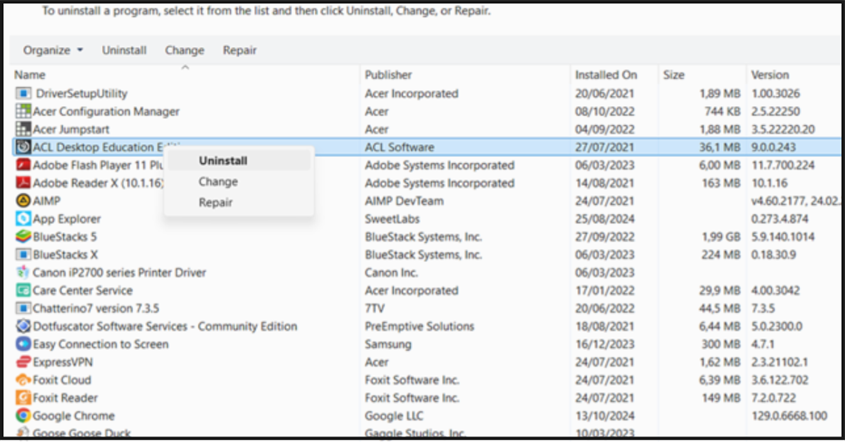Select the DriverSetupUtility row name

[x=81, y=93]
